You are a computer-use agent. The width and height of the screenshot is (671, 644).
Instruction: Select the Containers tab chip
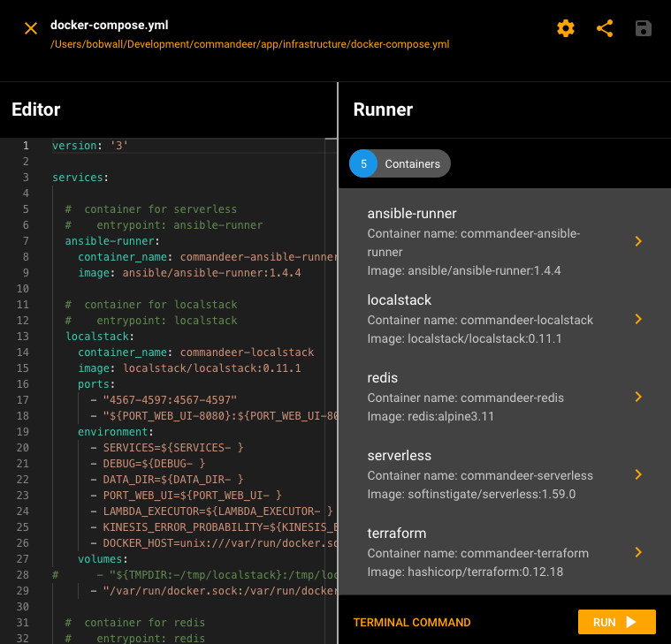click(x=400, y=163)
